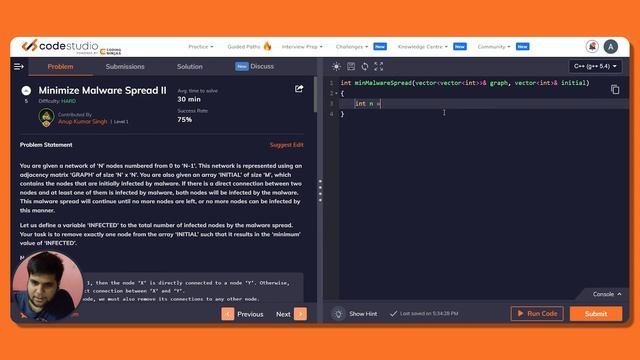The width and height of the screenshot is (640, 360).
Task: Share the problem via share icon
Action: point(299,89)
